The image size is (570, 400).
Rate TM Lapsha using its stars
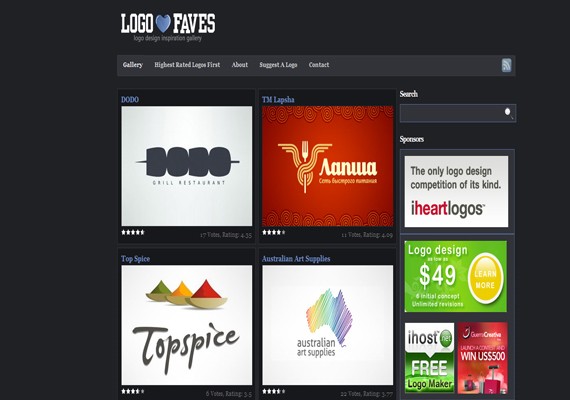(x=274, y=232)
